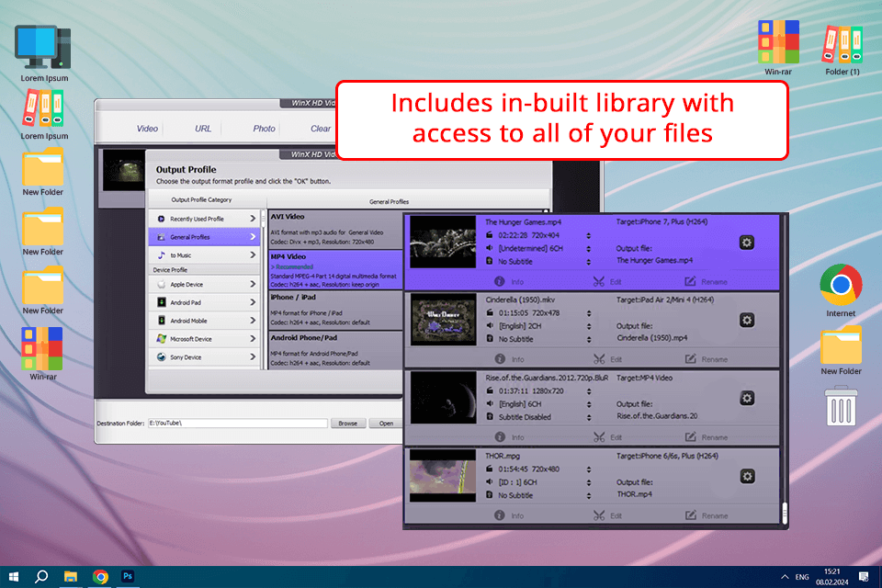This screenshot has height=588, width=882.
Task: Click Video tab in WinX toolbar
Action: pos(147,129)
